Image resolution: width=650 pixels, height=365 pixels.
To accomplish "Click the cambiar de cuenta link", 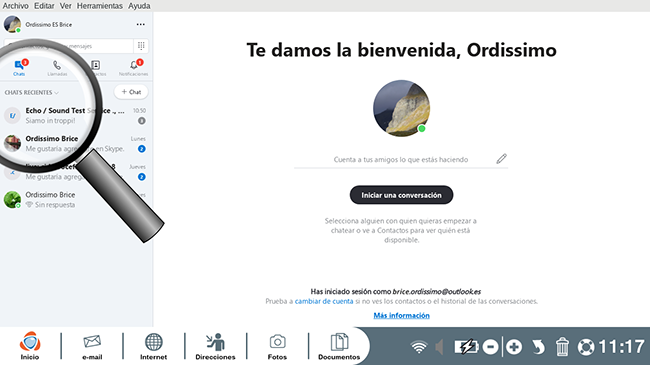I will pos(324,301).
